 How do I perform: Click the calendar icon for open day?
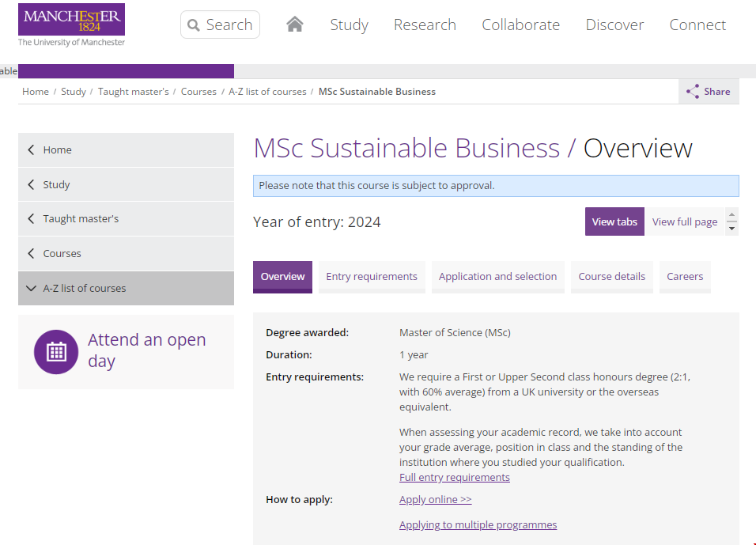(x=56, y=352)
